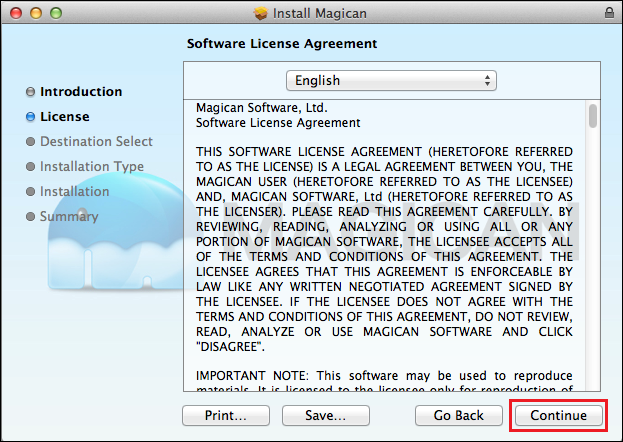Open the English language dropdown

coord(391,81)
